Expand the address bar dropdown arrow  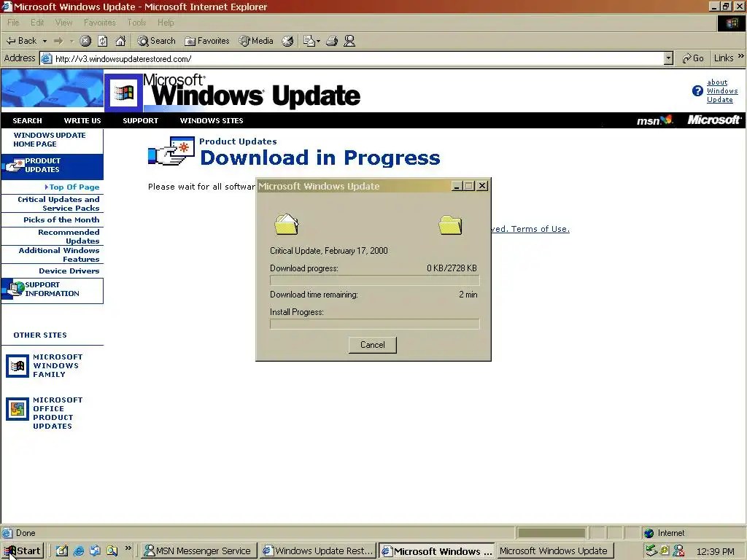[668, 58]
